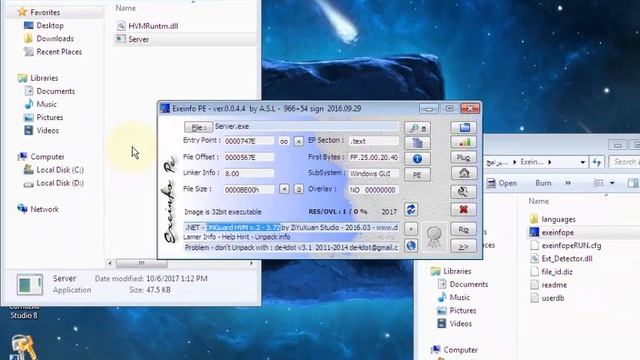Viewport: 640px width, 360px height.
Task: Click the '<' button beside the Entry Point value
Action: 298,141
